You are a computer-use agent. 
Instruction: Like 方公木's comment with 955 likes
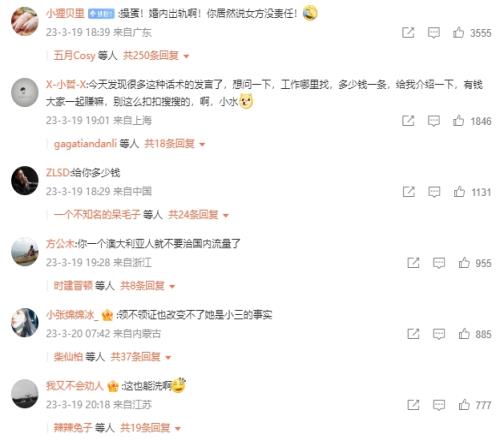click(x=464, y=263)
